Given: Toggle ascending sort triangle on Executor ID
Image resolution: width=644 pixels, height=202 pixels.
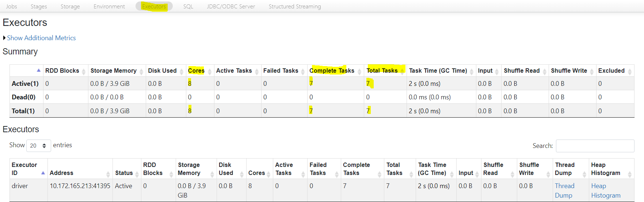Looking at the screenshot, I should [43, 173].
